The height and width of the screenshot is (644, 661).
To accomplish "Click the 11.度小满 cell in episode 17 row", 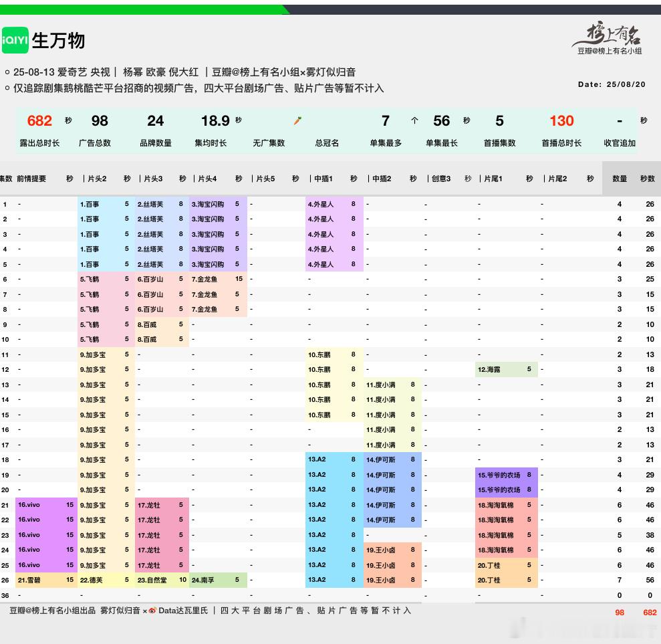I will (392, 445).
